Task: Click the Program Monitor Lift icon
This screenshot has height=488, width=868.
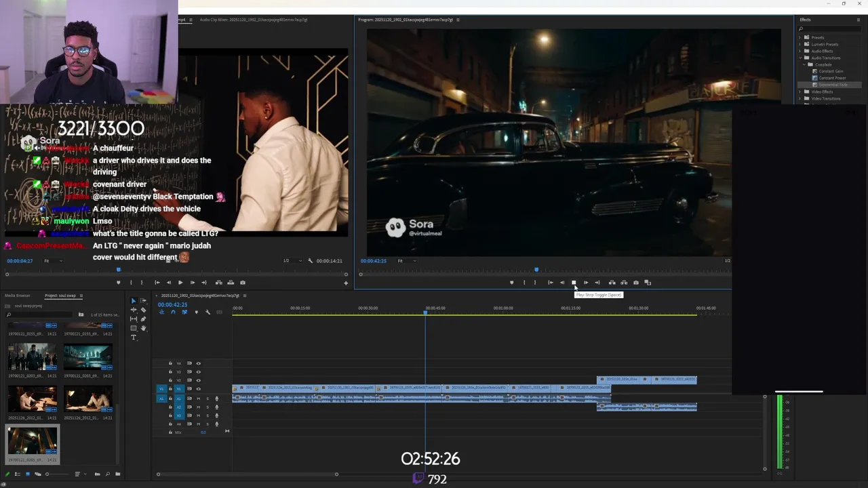Action: coord(612,283)
